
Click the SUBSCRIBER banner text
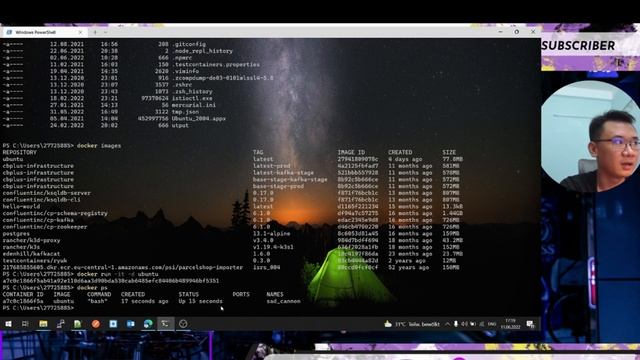(578, 46)
